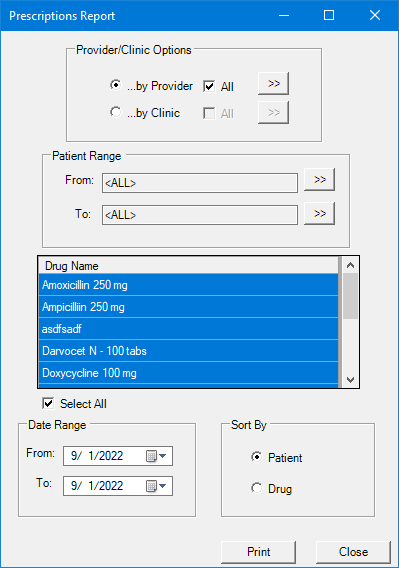This screenshot has height=568, width=399.
Task: Open Patient Range From >> picker
Action: pyautogui.click(x=319, y=179)
